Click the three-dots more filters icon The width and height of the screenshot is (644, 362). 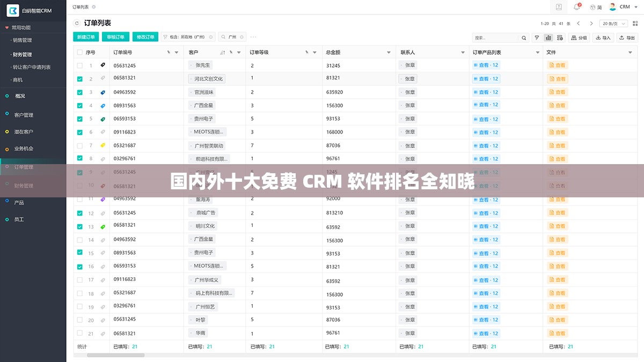click(253, 37)
